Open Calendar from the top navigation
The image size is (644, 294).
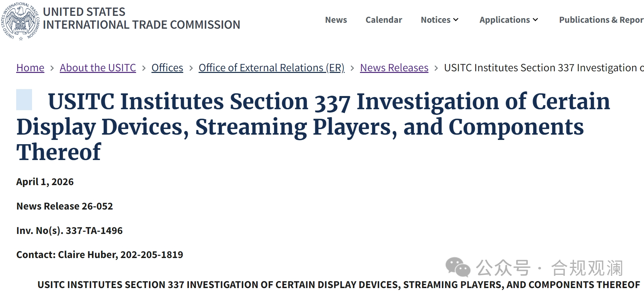pyautogui.click(x=384, y=20)
